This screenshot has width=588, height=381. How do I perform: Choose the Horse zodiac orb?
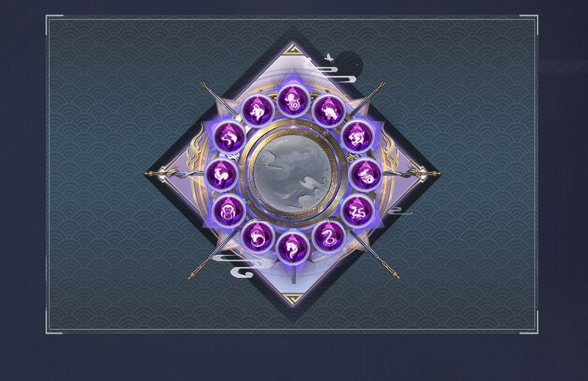tap(293, 247)
